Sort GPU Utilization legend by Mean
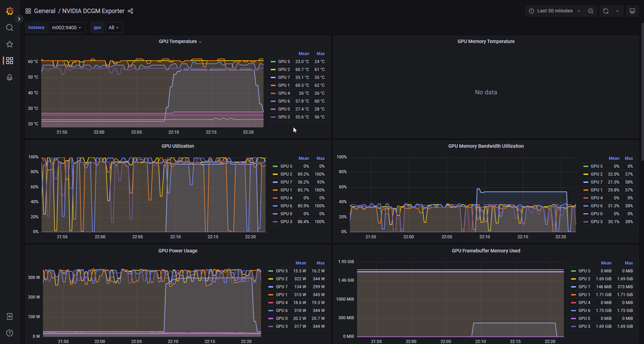644x344 pixels. (x=303, y=158)
